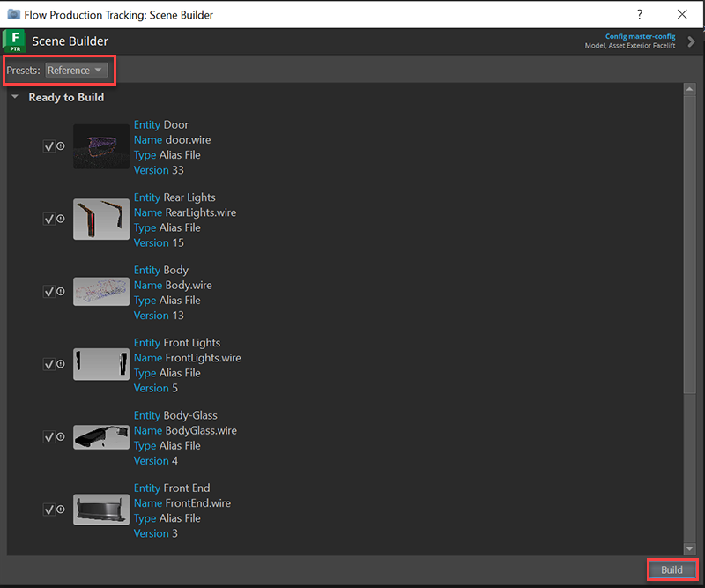Click the 'Entity Front End' text

point(172,488)
